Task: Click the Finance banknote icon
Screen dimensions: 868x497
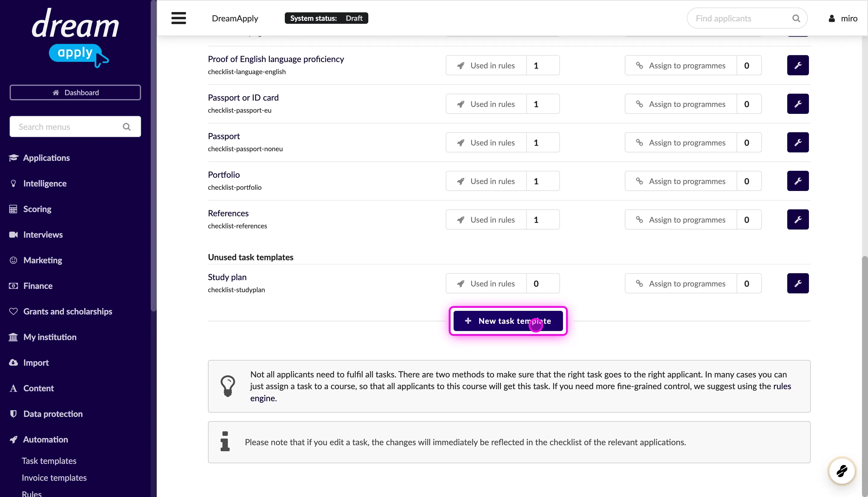Action: pos(13,286)
